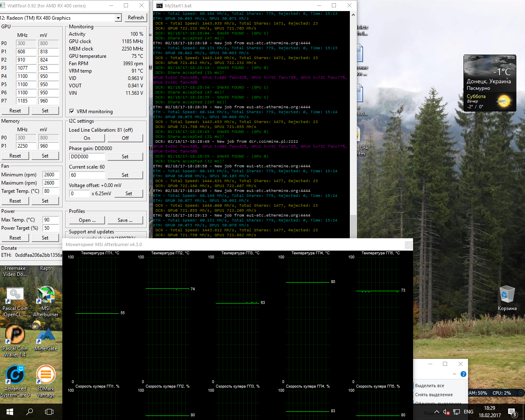Viewport: 525px width, 420px height.
Task: Click the GPU P1 MHz field showing 608
Action: coord(27,52)
